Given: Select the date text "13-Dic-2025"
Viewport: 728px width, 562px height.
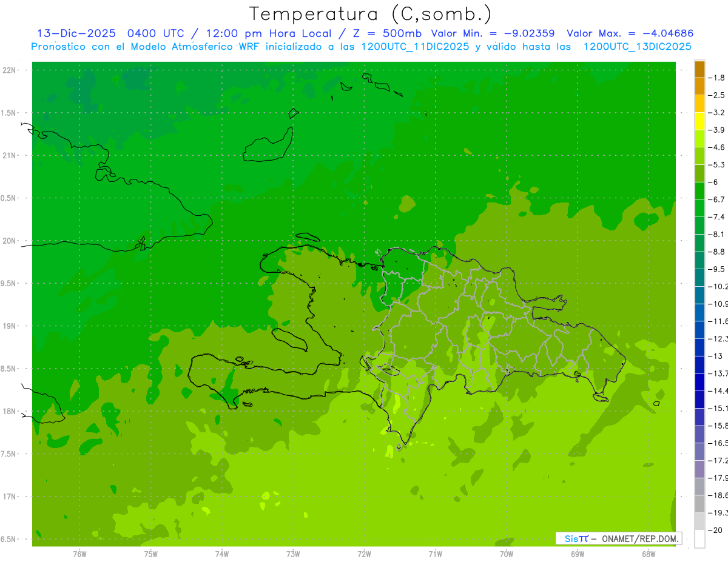Looking at the screenshot, I should [x=78, y=33].
